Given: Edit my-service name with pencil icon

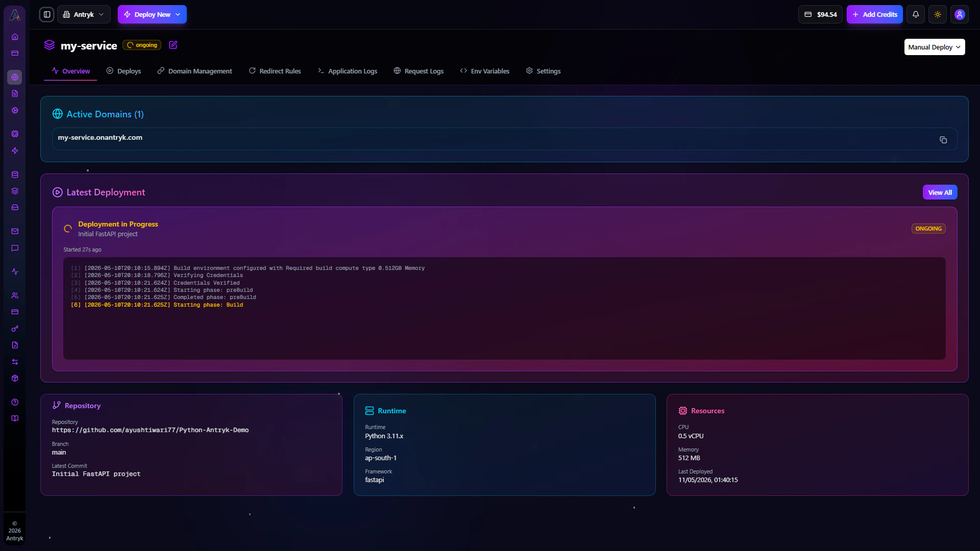Looking at the screenshot, I should coord(173,45).
